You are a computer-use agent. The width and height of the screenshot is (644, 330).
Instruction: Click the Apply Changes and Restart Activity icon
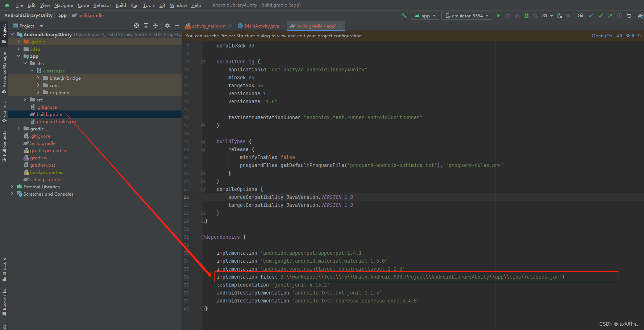[x=508, y=16]
